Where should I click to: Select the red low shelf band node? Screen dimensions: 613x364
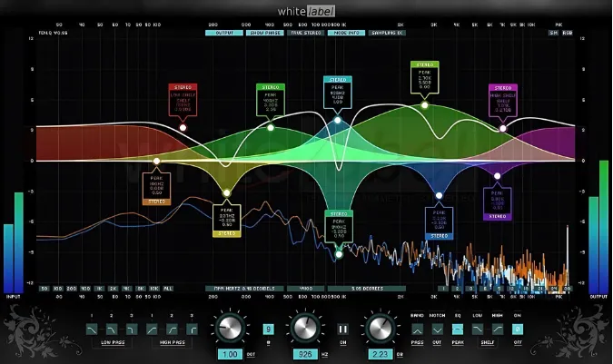pos(183,128)
